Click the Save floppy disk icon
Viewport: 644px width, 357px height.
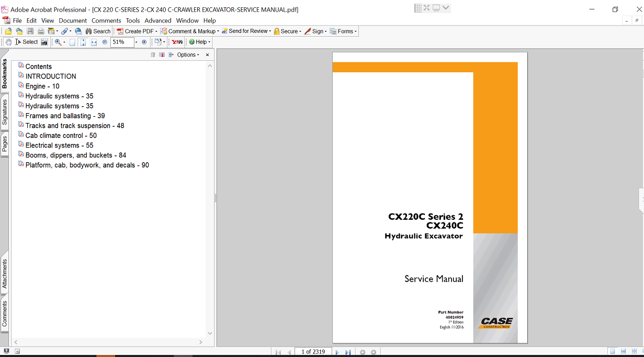coord(30,31)
